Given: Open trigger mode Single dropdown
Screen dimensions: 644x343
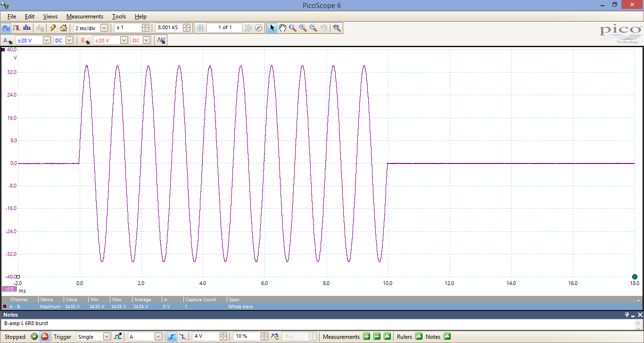Looking at the screenshot, I should point(107,336).
